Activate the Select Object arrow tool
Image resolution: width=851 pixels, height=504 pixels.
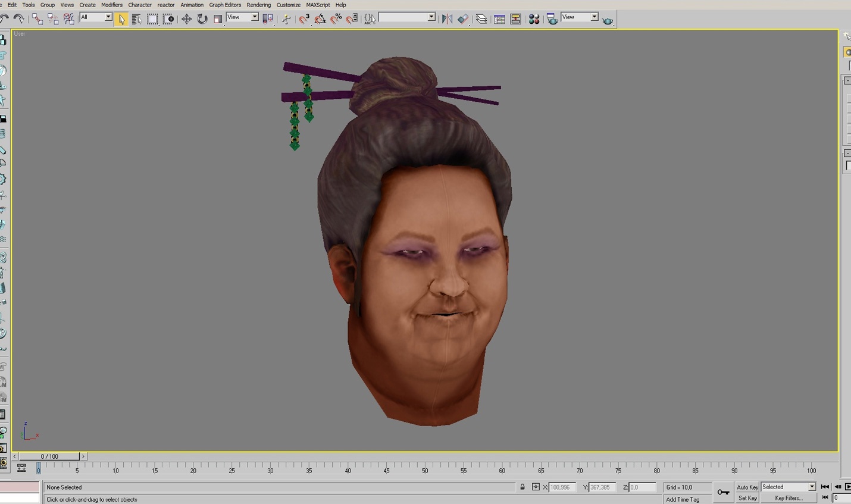point(121,19)
